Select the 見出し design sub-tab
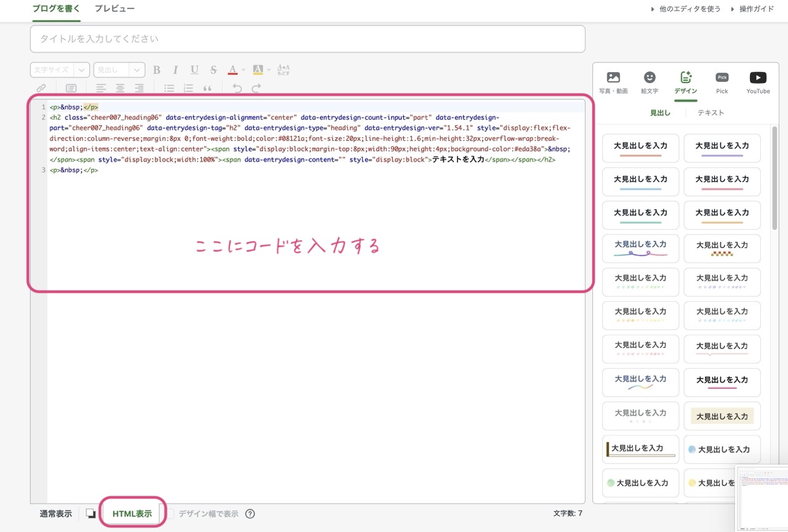788x532 pixels. tap(661, 113)
